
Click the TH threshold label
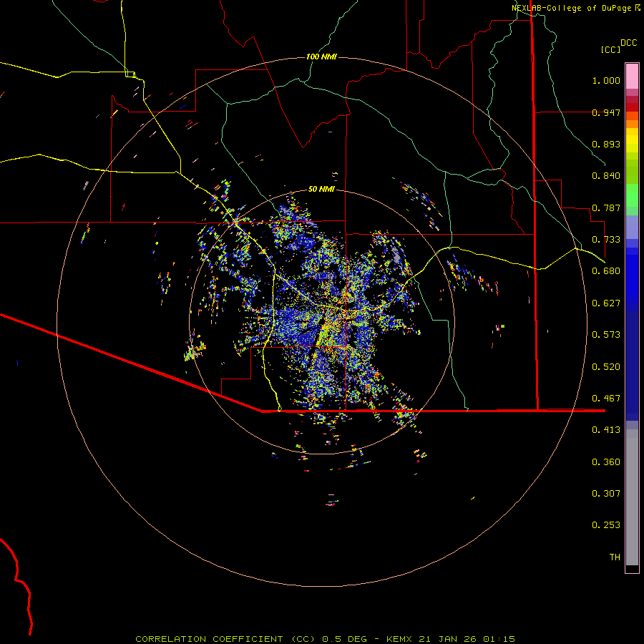pos(615,557)
